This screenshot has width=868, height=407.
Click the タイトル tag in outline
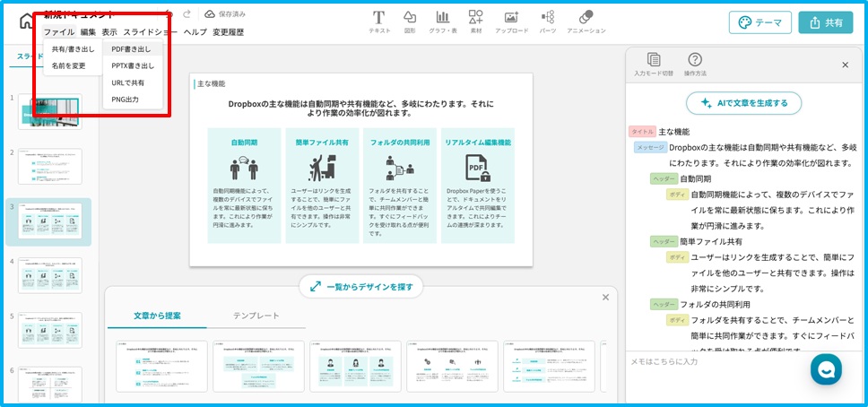[x=642, y=132]
